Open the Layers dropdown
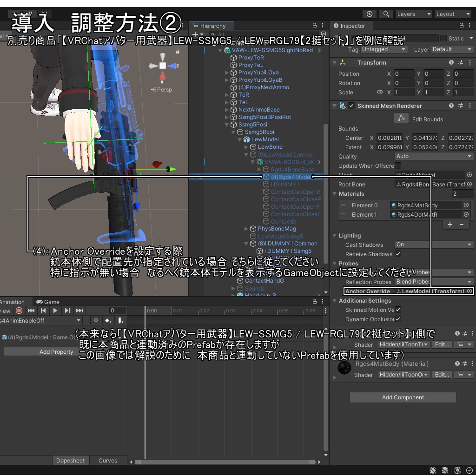This screenshot has width=476, height=476. click(414, 14)
